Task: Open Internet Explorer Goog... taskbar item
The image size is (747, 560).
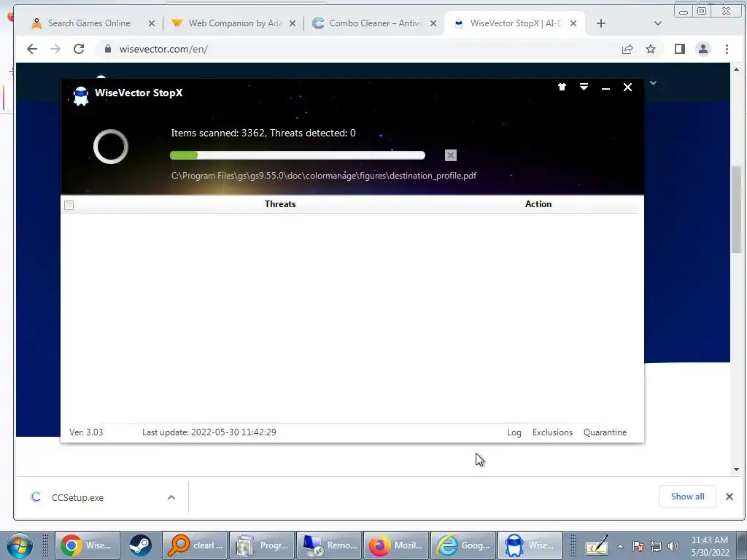Action: click(463, 545)
